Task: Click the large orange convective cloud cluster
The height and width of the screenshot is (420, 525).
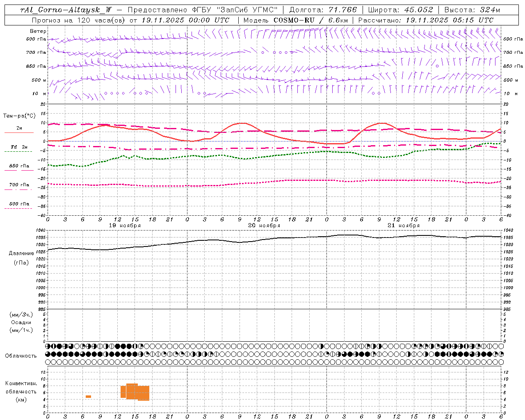Action: pos(135,392)
